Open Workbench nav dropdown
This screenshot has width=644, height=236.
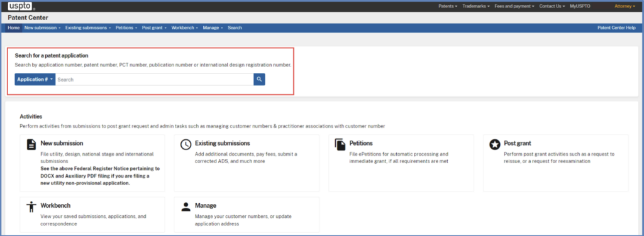coord(184,28)
